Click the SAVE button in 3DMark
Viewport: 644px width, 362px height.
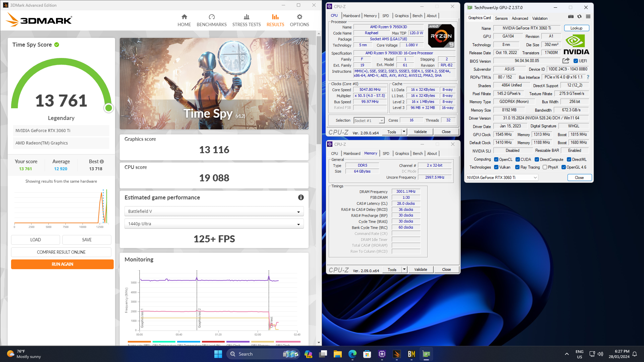(x=87, y=240)
